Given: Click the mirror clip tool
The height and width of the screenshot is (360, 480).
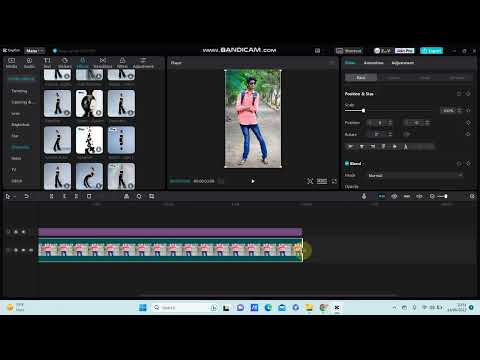Looking at the screenshot, I should 126,196.
